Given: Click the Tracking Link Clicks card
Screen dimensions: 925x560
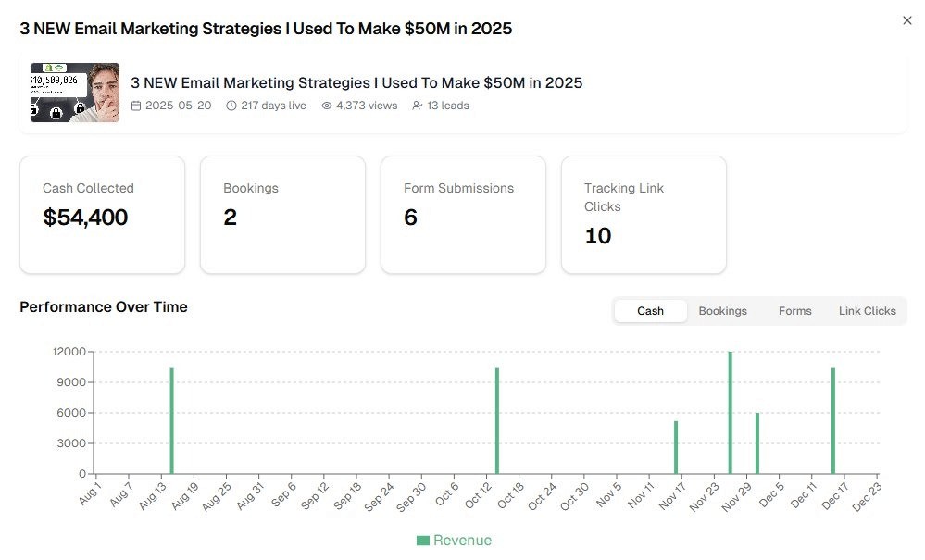Looking at the screenshot, I should coord(644,215).
